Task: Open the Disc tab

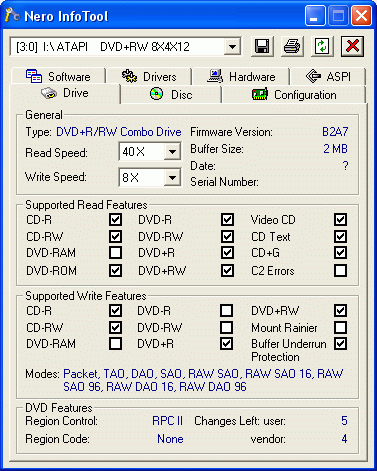Action: pos(171,95)
